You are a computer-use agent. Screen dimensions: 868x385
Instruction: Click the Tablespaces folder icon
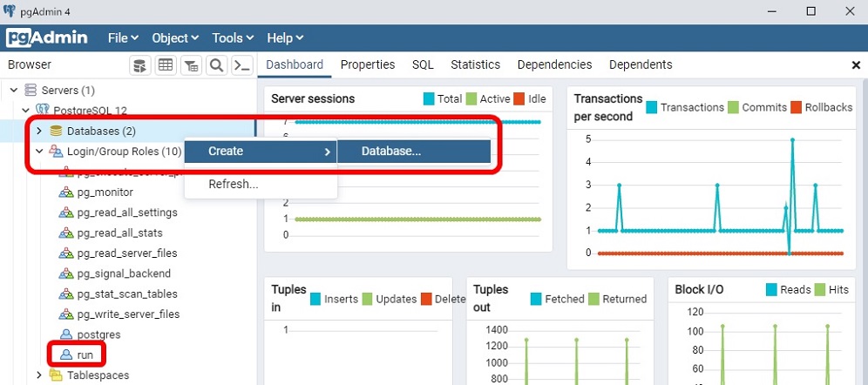click(x=56, y=375)
